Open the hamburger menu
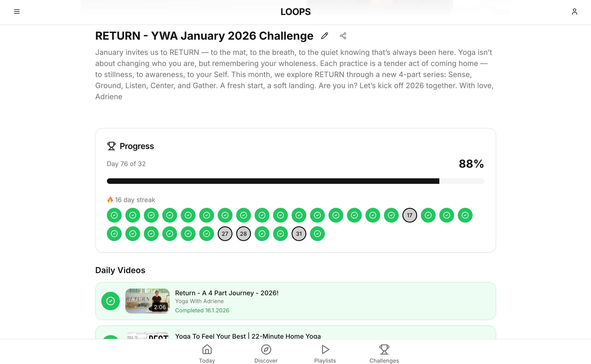The image size is (591, 364). (17, 12)
